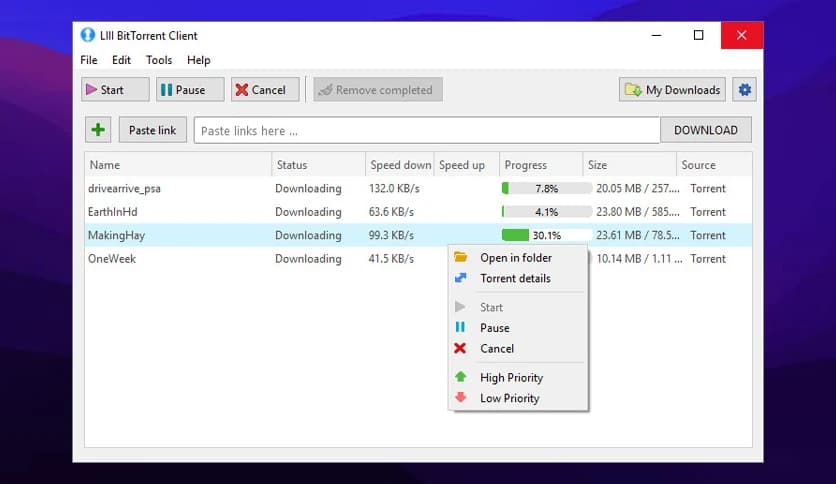Click the Paste link button
The height and width of the screenshot is (484, 836).
point(152,130)
